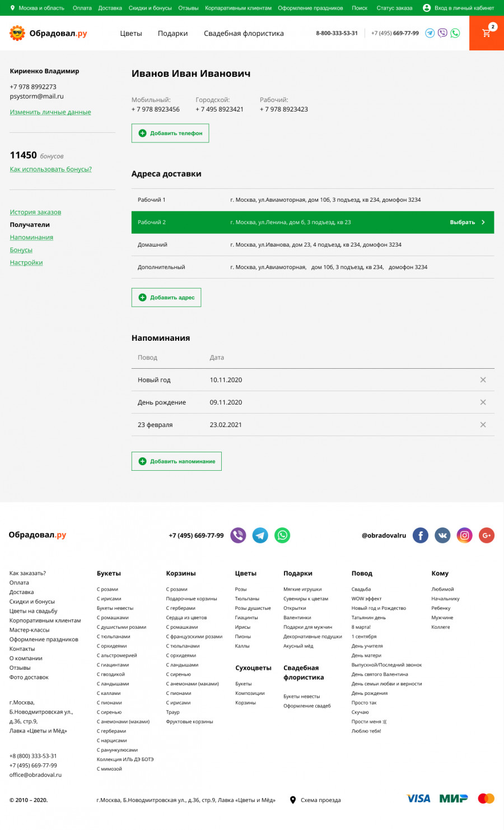Open the Google Plus icon in footer
Screen dimensions: 504x830
click(x=486, y=535)
